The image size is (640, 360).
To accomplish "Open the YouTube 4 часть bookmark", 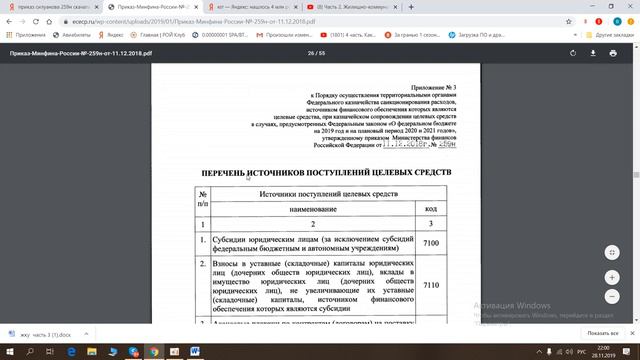I will pyautogui.click(x=348, y=35).
